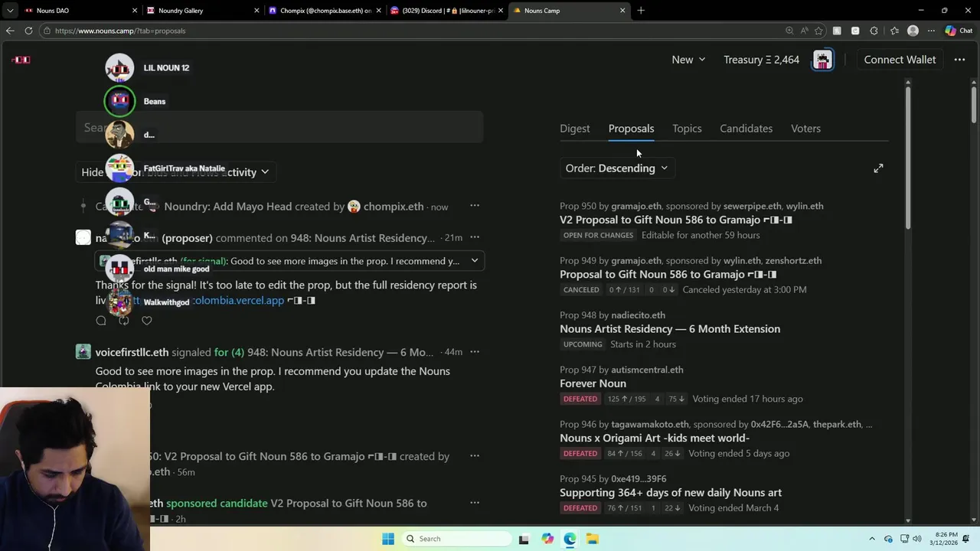Open browser zoom magnifier icon

click(x=789, y=31)
